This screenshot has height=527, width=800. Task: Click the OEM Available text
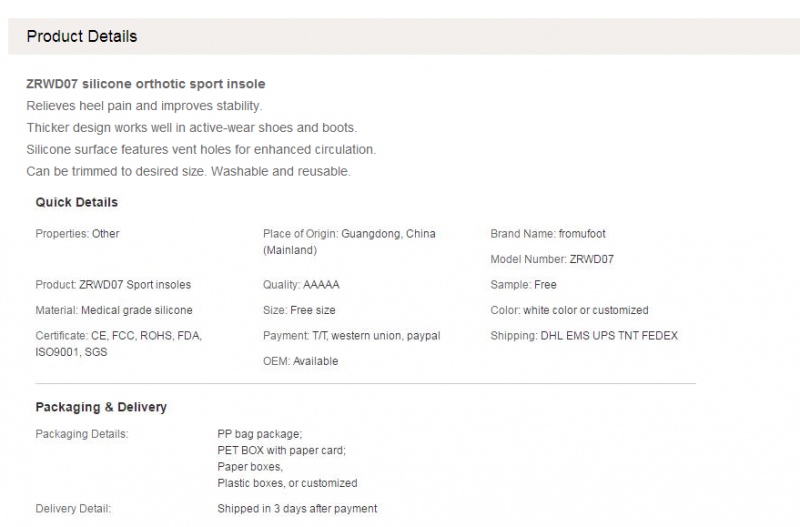tap(301, 361)
